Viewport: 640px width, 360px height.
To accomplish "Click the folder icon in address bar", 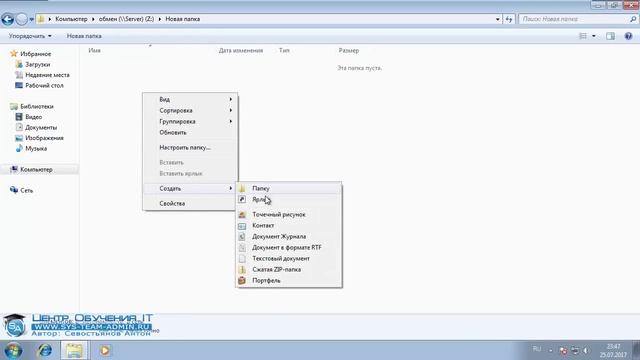I will pos(41,19).
